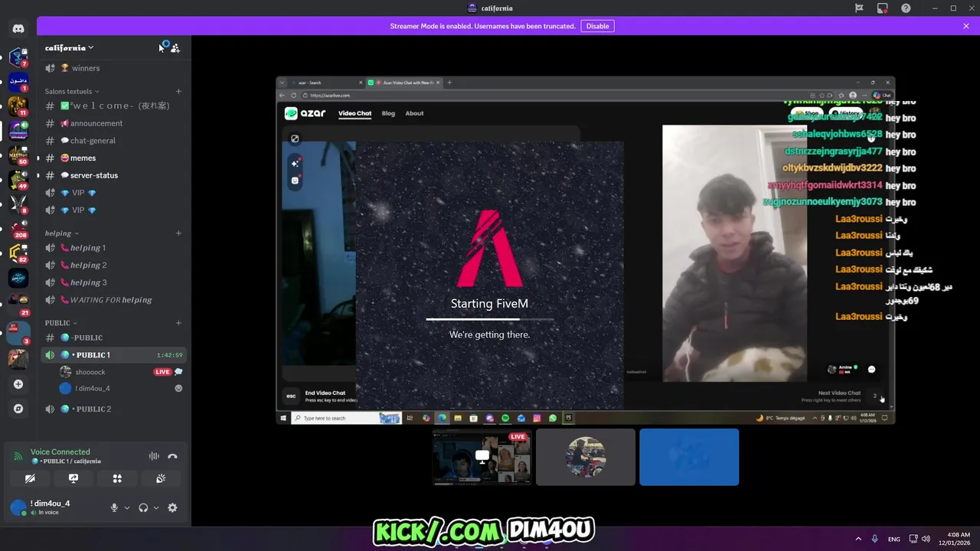Open the -PUBLIC text channel
Image resolution: width=980 pixels, height=551 pixels.
pos(113,337)
